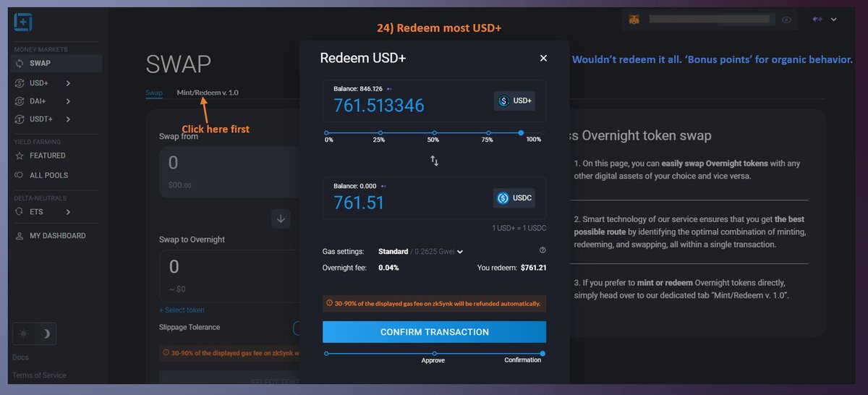Set the amount slider to 0%
The width and height of the screenshot is (868, 395).
coord(326,133)
